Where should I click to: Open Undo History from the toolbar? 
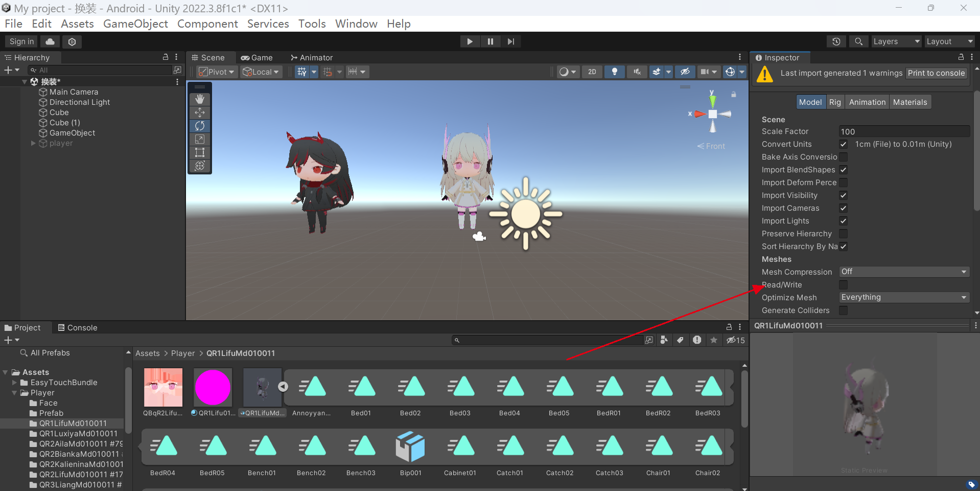click(x=836, y=41)
